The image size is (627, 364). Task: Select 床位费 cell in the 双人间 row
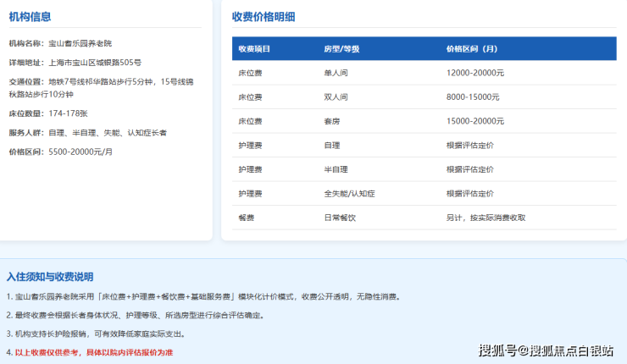point(250,97)
